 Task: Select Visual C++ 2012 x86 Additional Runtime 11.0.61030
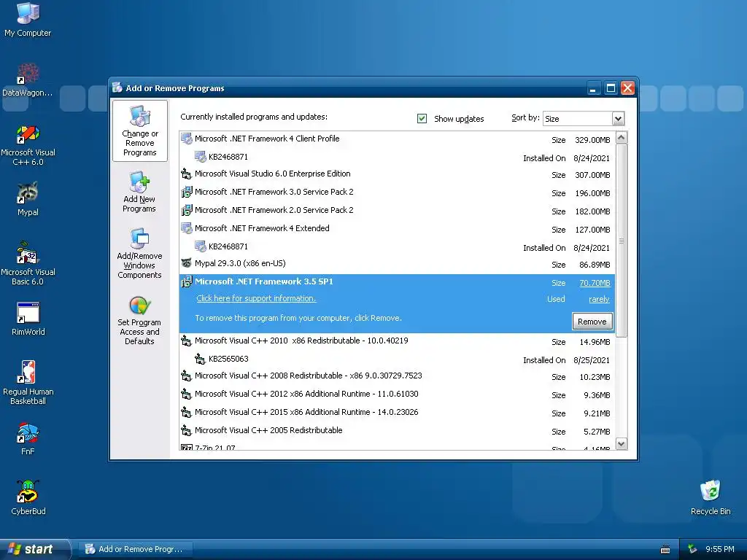pyautogui.click(x=397, y=394)
